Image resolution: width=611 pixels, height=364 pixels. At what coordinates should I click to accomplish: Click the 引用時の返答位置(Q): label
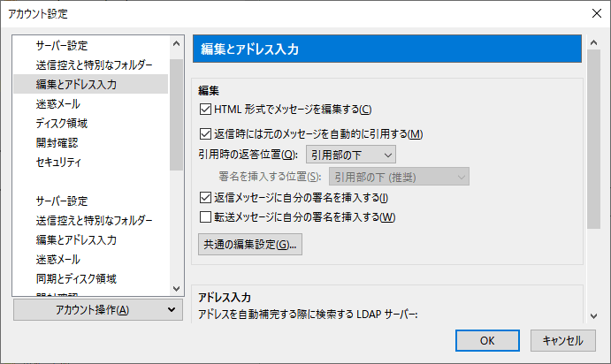click(248, 155)
